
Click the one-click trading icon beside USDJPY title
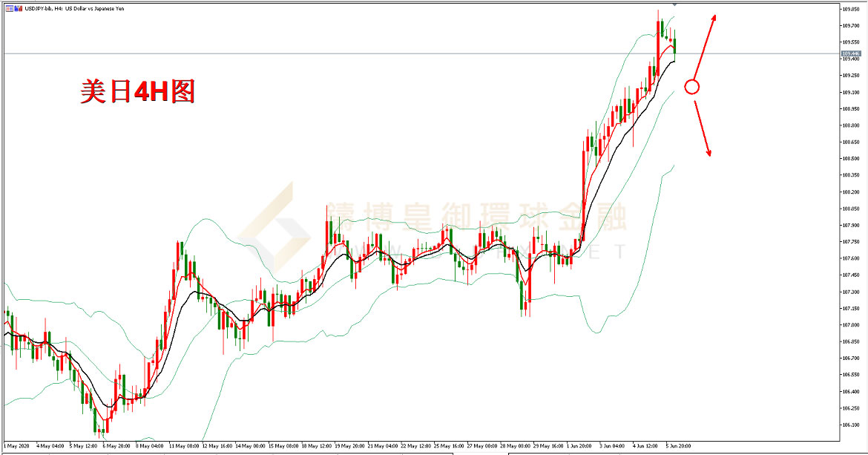[x=8, y=8]
